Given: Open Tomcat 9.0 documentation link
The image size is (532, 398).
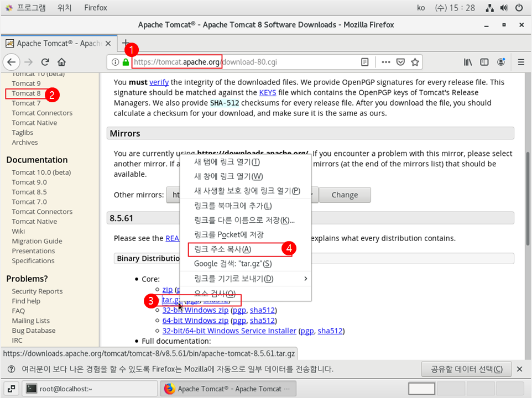Looking at the screenshot, I should [x=29, y=182].
